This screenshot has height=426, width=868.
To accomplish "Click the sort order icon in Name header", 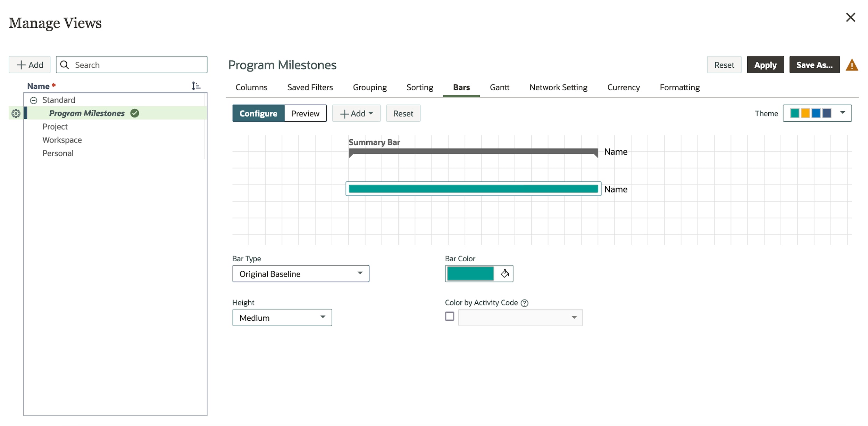I will [x=196, y=86].
